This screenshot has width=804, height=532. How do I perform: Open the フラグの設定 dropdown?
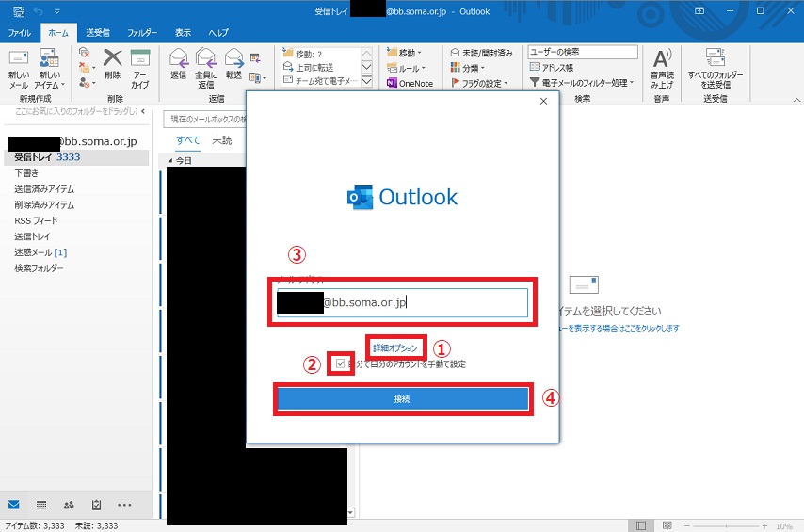(479, 83)
